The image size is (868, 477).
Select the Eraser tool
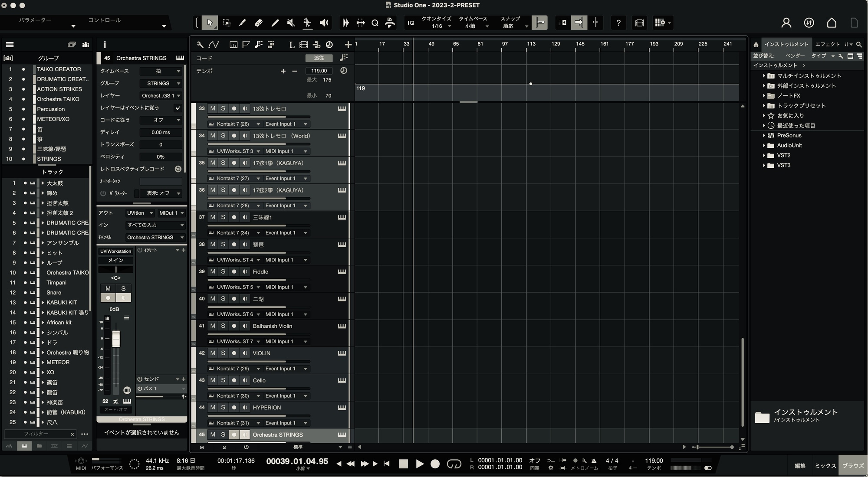(x=259, y=23)
